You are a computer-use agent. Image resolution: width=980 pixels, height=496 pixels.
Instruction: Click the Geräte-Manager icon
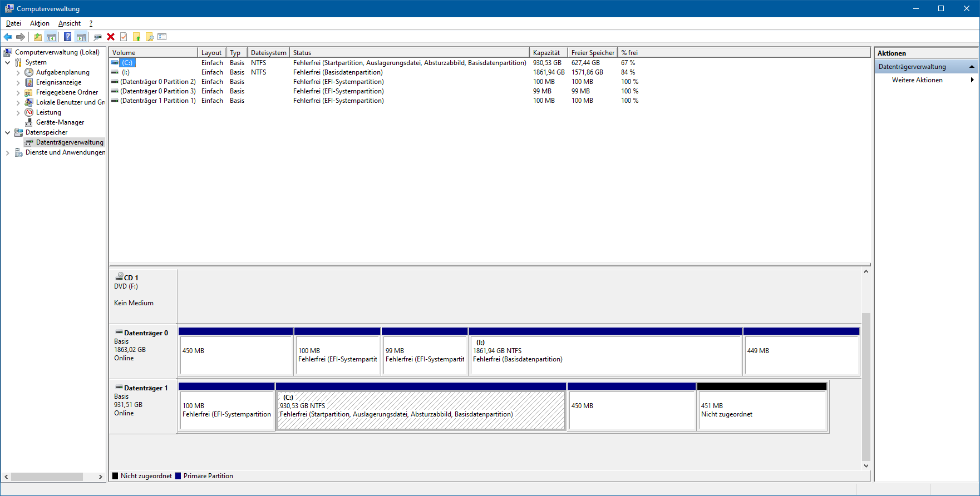[29, 122]
